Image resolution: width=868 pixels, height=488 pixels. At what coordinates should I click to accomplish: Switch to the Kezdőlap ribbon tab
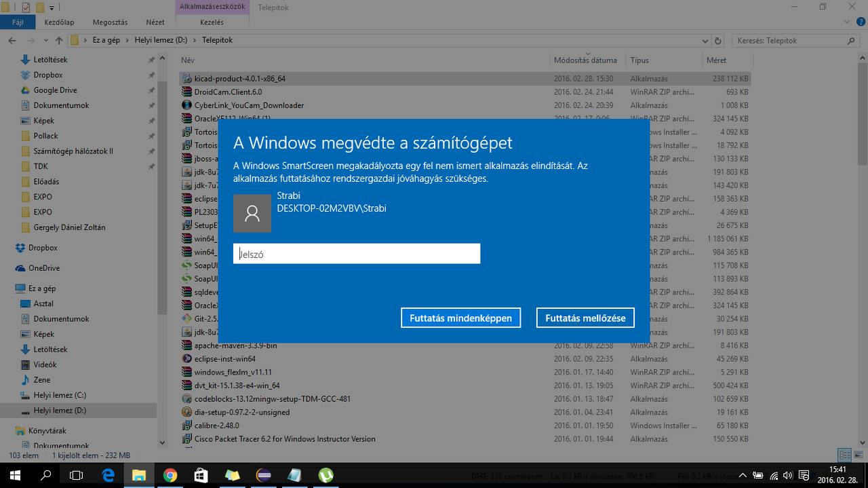pyautogui.click(x=59, y=22)
